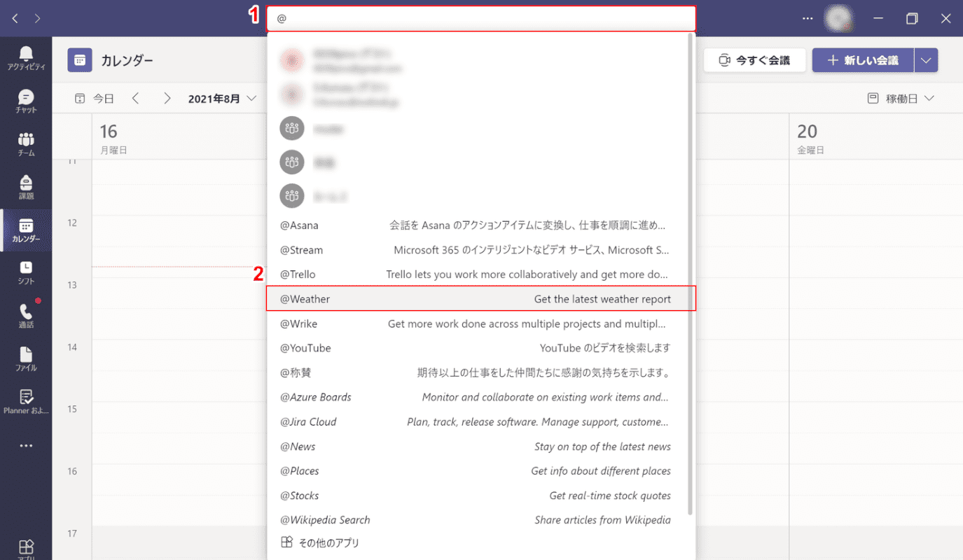
Task: Open the Activity (アクティビティ) sidebar icon
Action: click(26, 58)
